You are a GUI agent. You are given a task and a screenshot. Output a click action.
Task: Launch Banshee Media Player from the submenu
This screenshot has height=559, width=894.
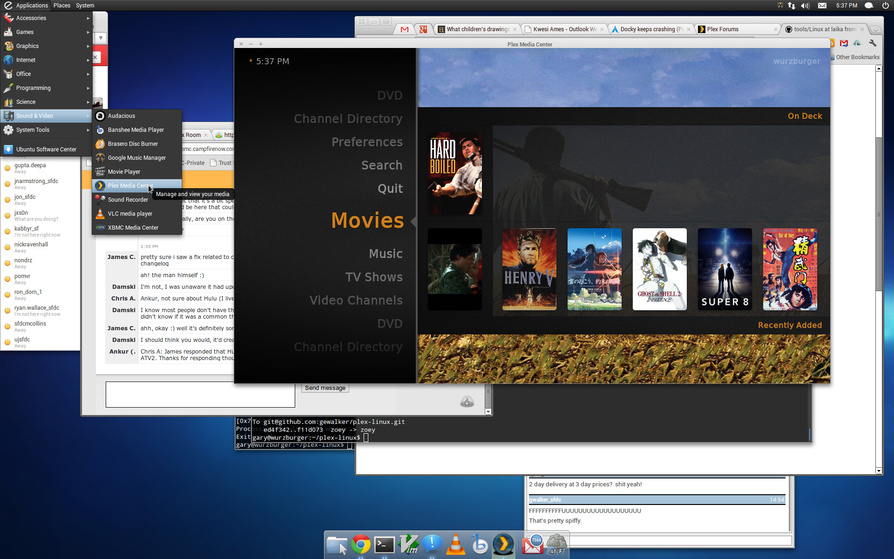click(x=137, y=129)
